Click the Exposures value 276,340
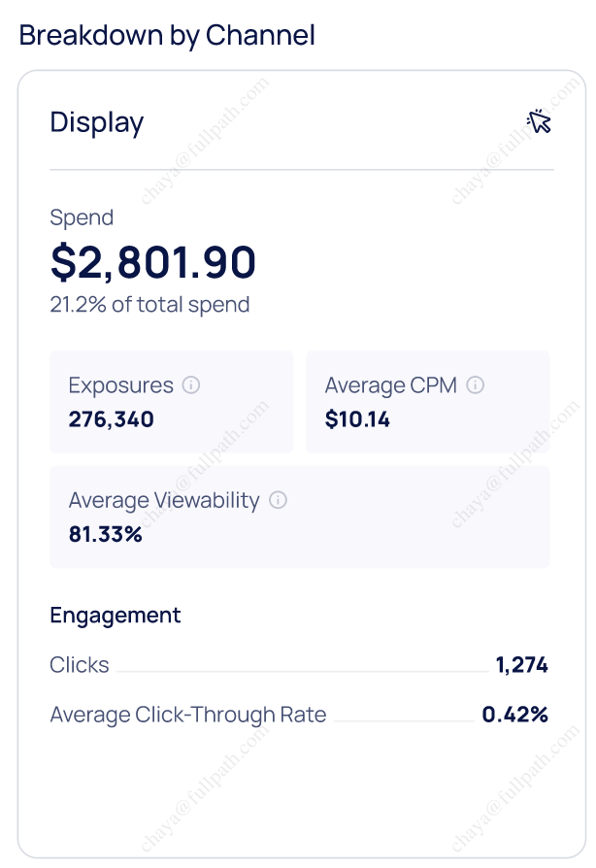The width and height of the screenshot is (596, 868). tap(112, 419)
